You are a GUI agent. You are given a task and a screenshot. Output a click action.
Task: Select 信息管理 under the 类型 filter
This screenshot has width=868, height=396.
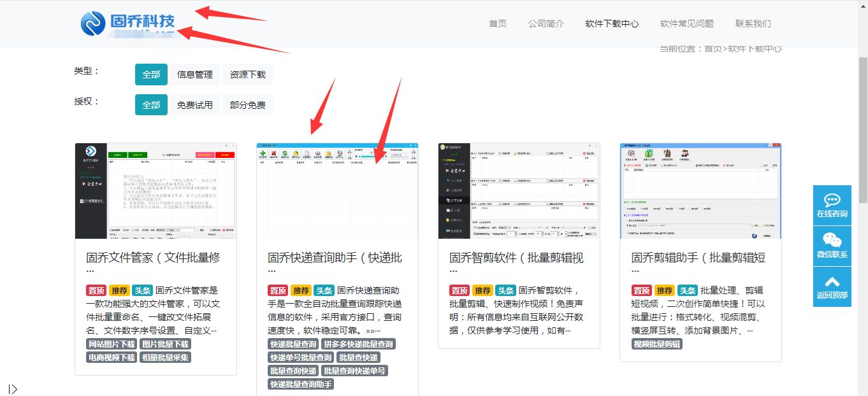click(x=194, y=74)
